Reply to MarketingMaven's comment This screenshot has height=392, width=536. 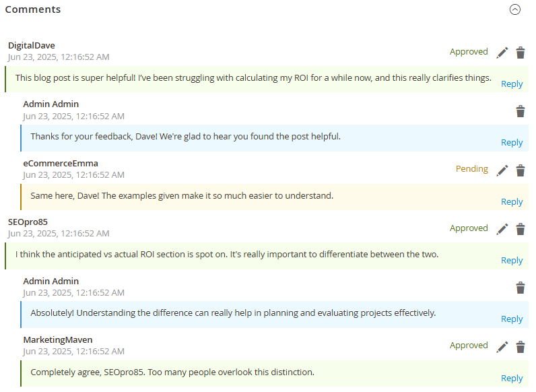click(x=512, y=379)
